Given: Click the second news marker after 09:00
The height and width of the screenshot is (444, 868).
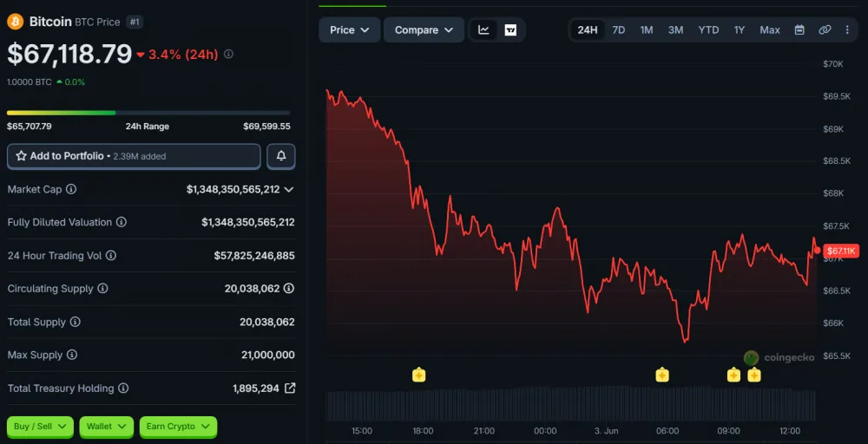Looking at the screenshot, I should 754,375.
